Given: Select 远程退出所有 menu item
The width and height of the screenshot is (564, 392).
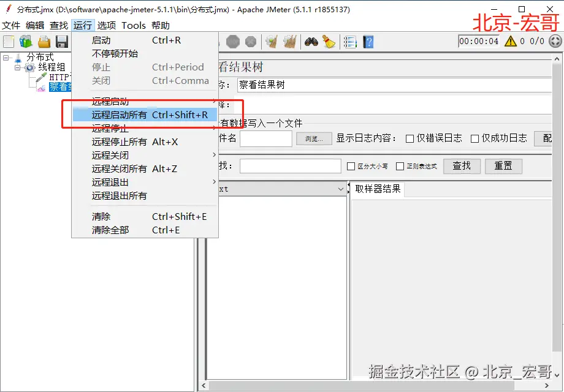Looking at the screenshot, I should 145,196.
